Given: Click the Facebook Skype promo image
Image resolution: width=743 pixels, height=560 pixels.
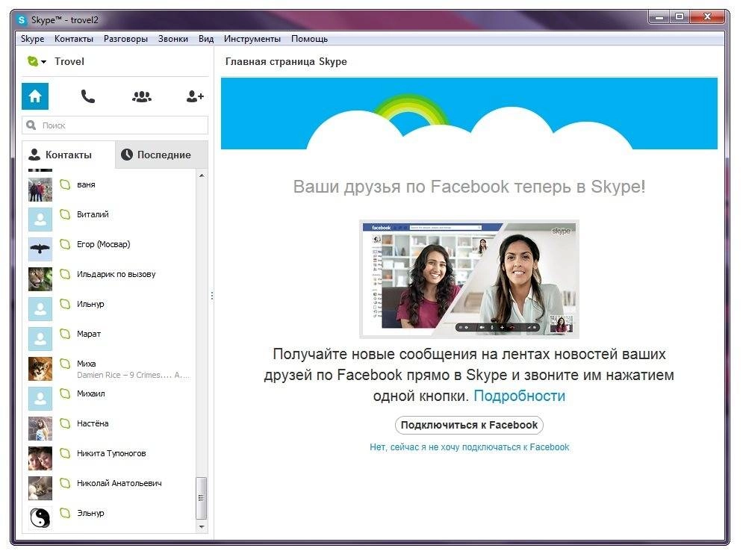Looking at the screenshot, I should click(469, 279).
